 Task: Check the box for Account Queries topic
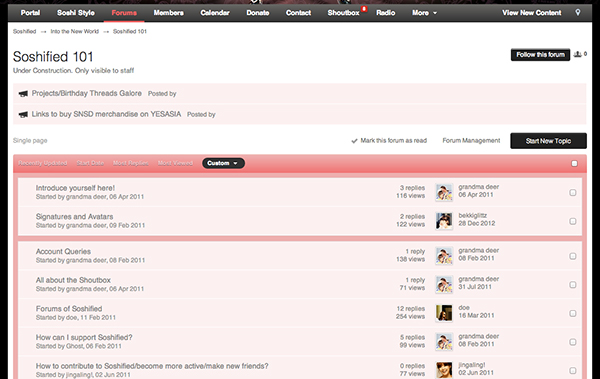coord(573,256)
